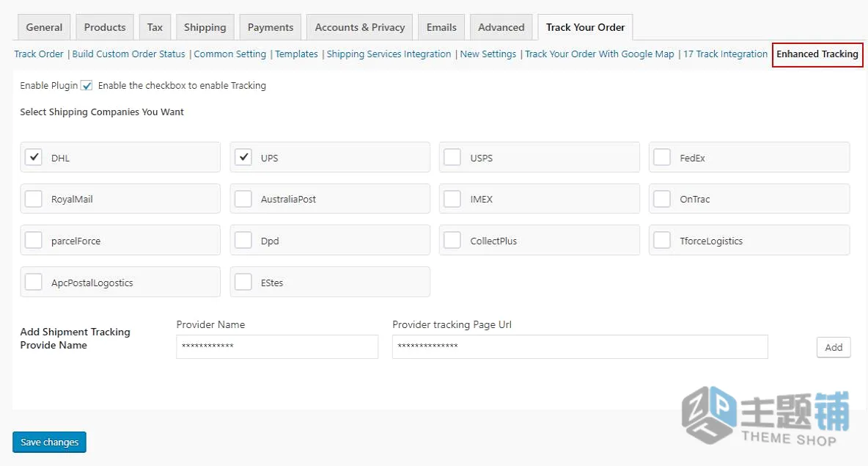Open 17 Track Integration link
868x466 pixels.
tap(725, 54)
